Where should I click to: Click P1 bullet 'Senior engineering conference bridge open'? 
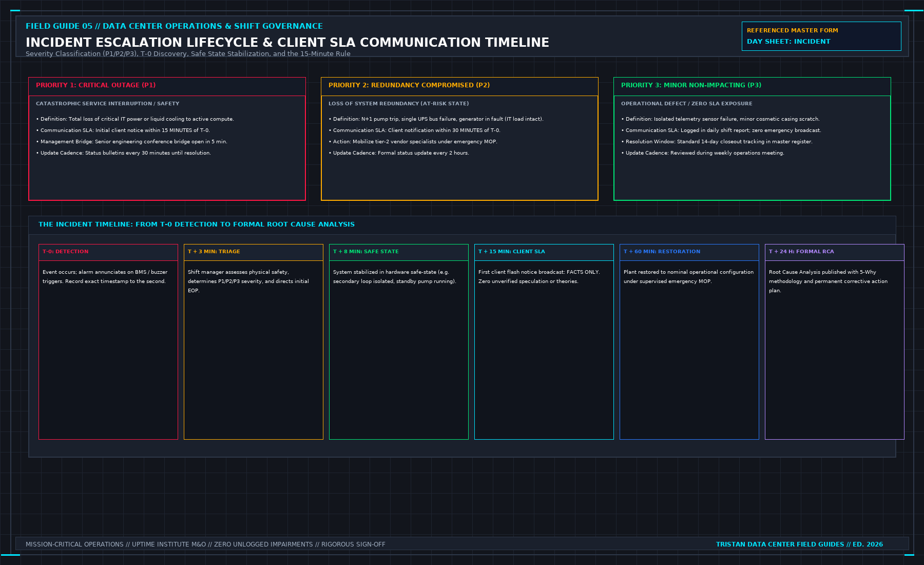point(132,142)
